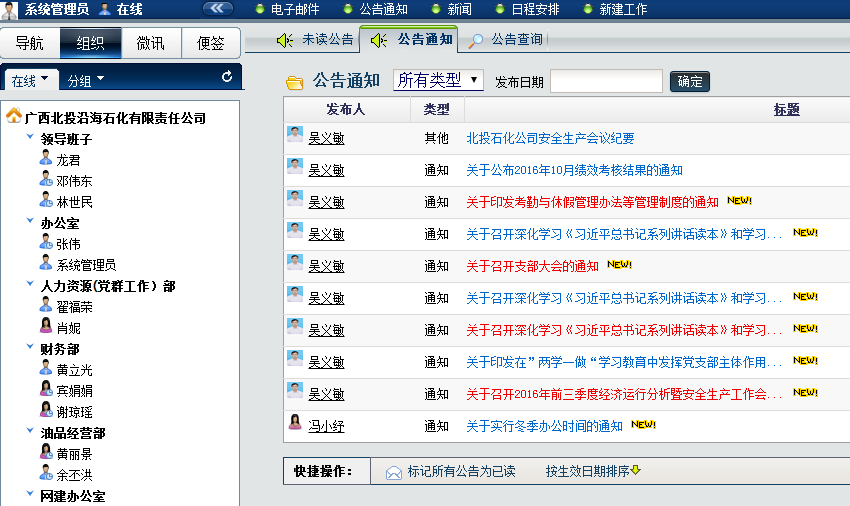Click the user icon beside 邓伟东
This screenshot has width=850, height=506.
tap(46, 178)
